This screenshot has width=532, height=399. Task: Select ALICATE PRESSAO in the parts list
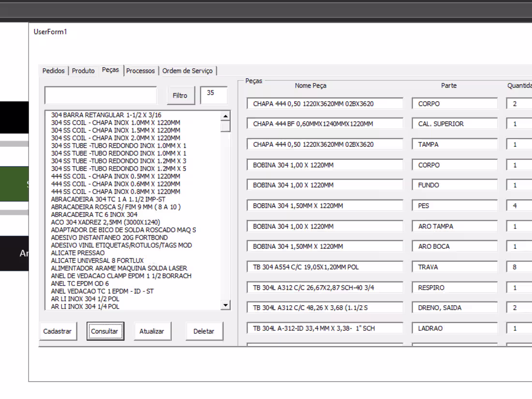coord(77,253)
